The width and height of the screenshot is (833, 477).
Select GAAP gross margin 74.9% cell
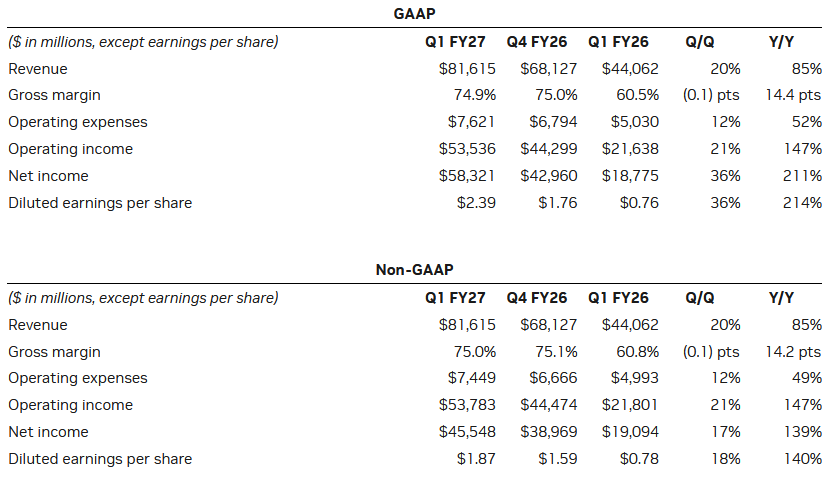pyautogui.click(x=474, y=95)
